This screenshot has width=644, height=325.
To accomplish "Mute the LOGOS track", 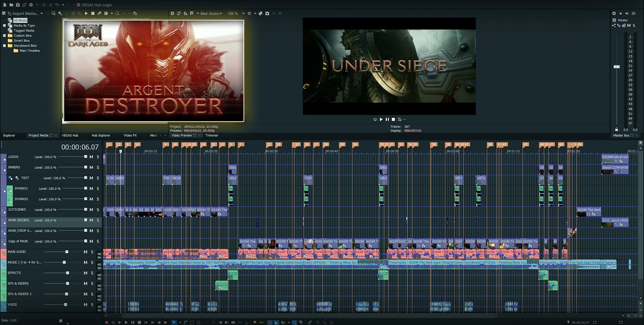I will [x=91, y=157].
